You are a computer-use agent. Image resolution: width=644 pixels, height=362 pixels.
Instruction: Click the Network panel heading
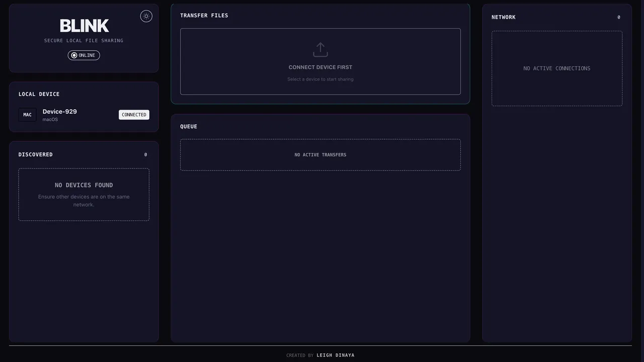[504, 17]
